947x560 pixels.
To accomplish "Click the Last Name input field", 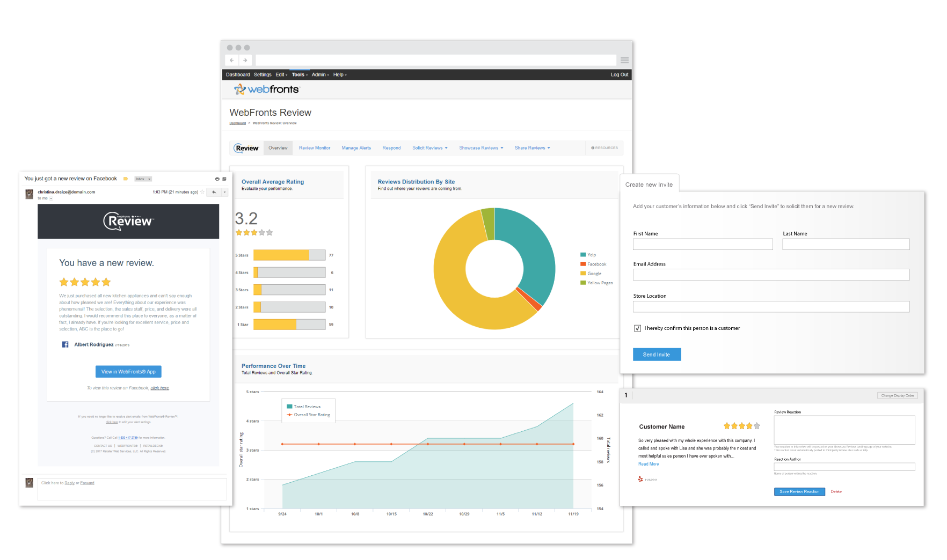I will pos(846,244).
